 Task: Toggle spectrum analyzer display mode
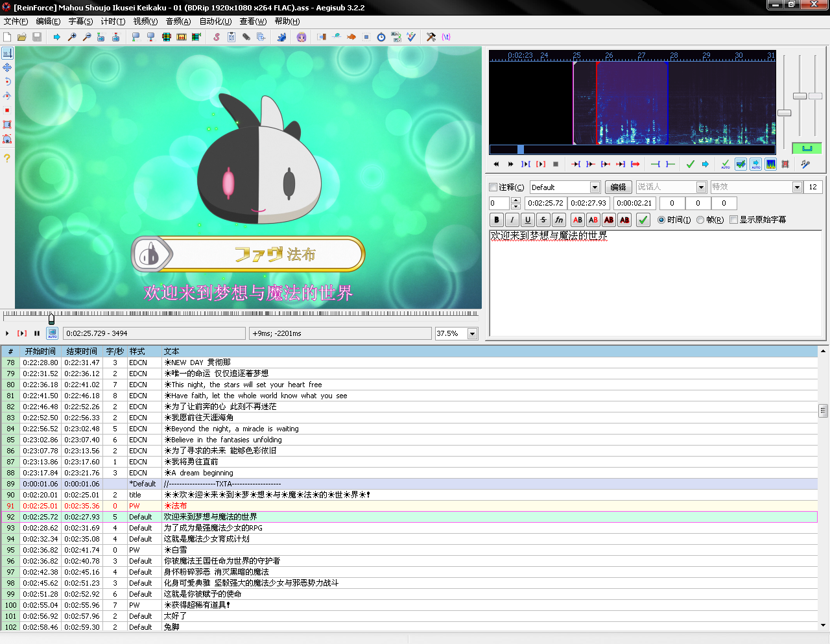tap(770, 164)
